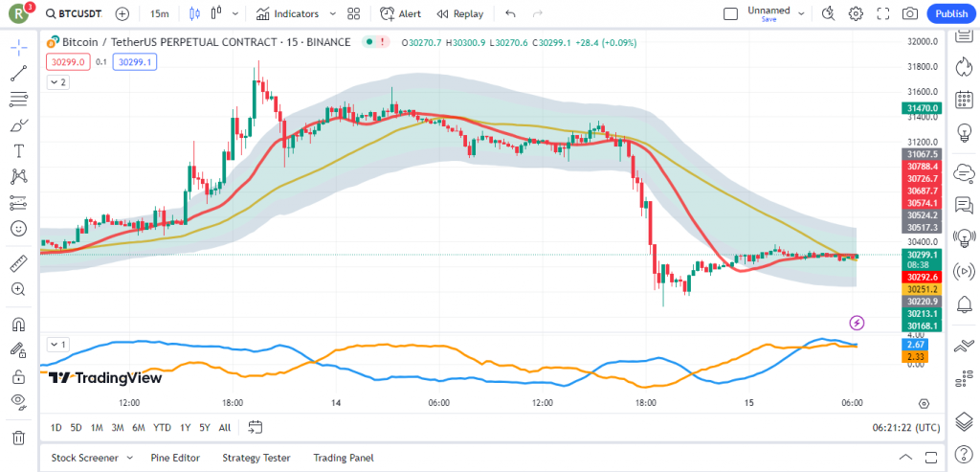Expand the indicator favorites dropdown arrow
The height and width of the screenshot is (472, 980).
tap(332, 13)
